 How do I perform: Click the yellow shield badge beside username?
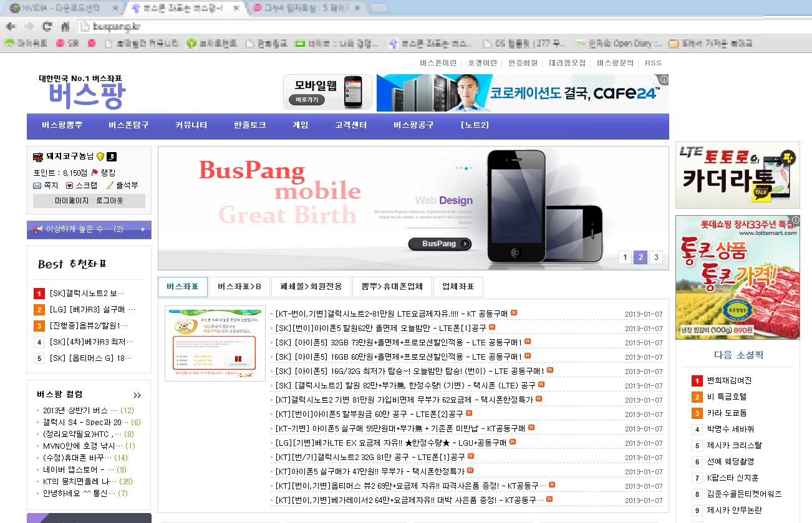[100, 156]
